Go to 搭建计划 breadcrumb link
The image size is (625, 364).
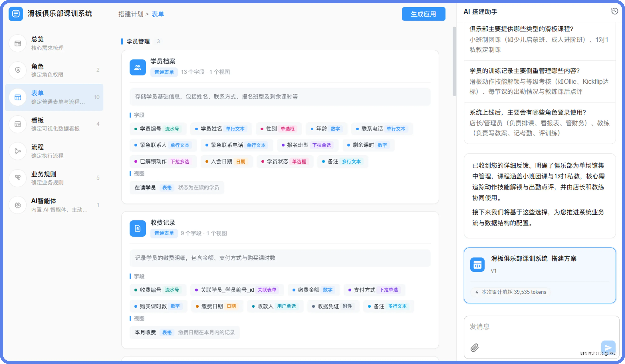click(131, 14)
